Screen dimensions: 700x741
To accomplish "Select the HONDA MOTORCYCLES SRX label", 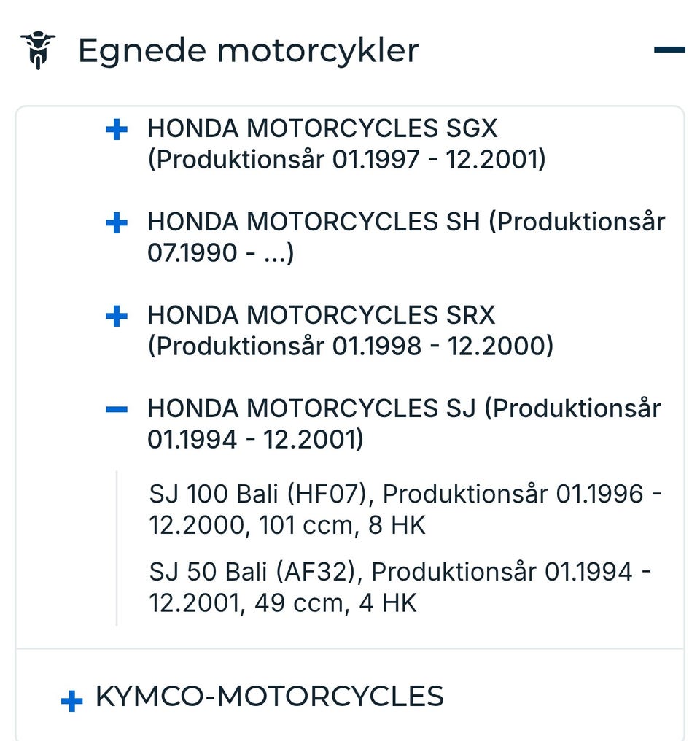I will (321, 315).
